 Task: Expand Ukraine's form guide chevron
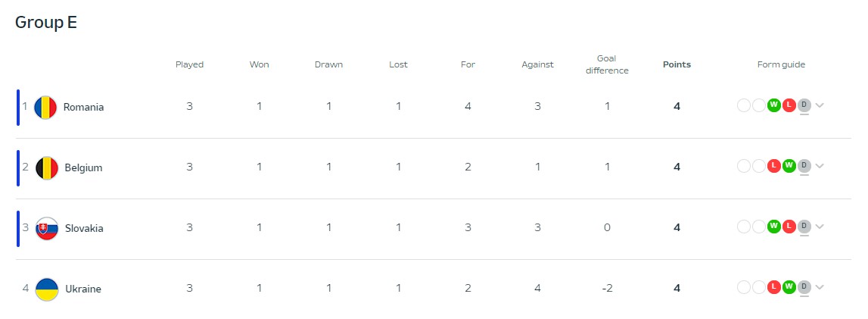tap(820, 287)
